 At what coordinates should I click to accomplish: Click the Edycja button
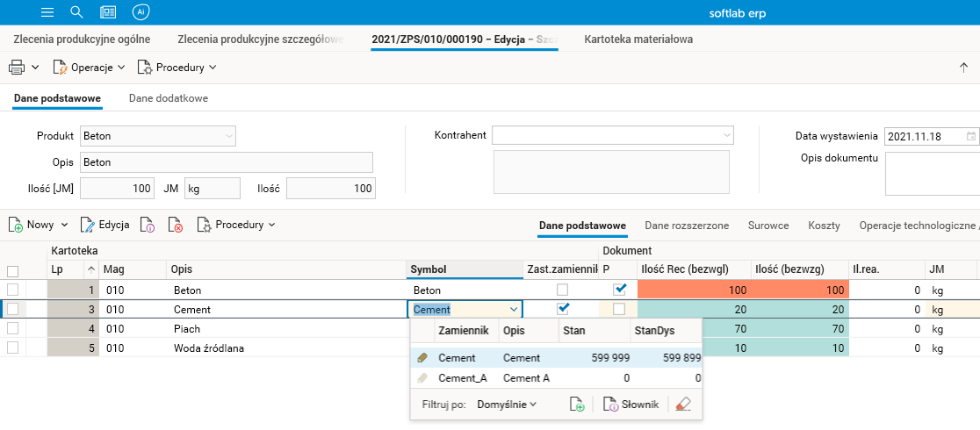[105, 225]
